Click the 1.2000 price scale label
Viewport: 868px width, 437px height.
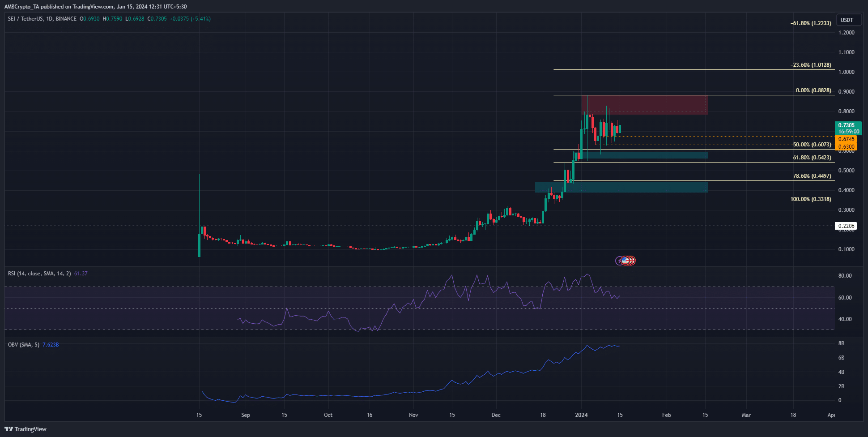[x=846, y=33]
